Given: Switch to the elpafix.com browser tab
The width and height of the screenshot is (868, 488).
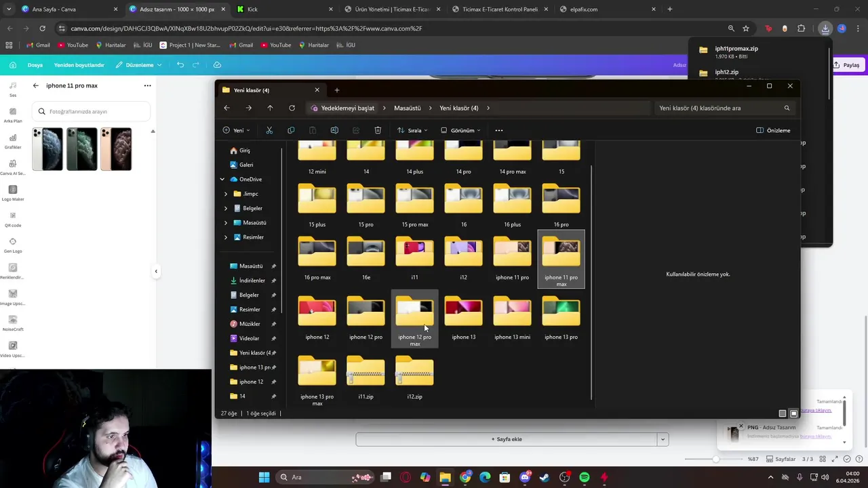Looking at the screenshot, I should click(607, 9).
